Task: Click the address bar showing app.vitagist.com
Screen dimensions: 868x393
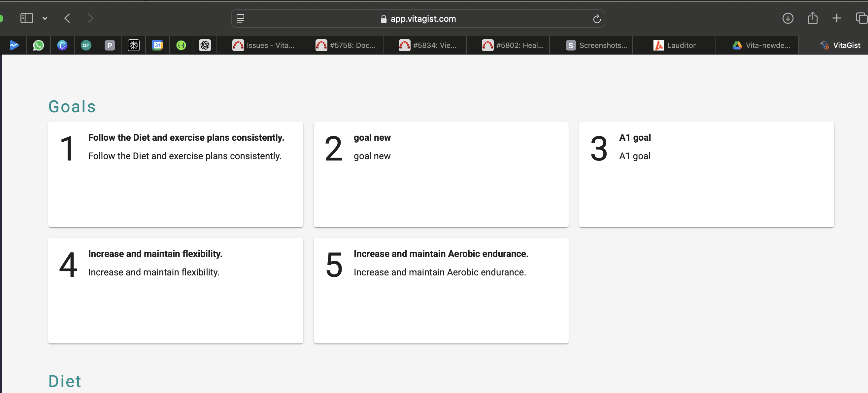Action: coord(422,19)
